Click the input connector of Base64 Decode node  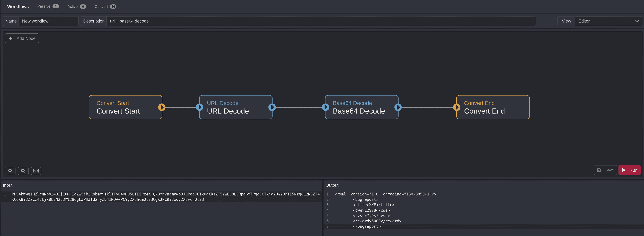click(325, 107)
